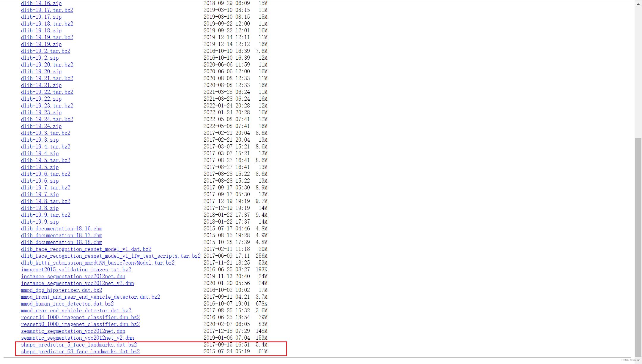Open the lfw_test_scripts.tar.bz2 link
This screenshot has height=364, width=642.
click(x=111, y=256)
